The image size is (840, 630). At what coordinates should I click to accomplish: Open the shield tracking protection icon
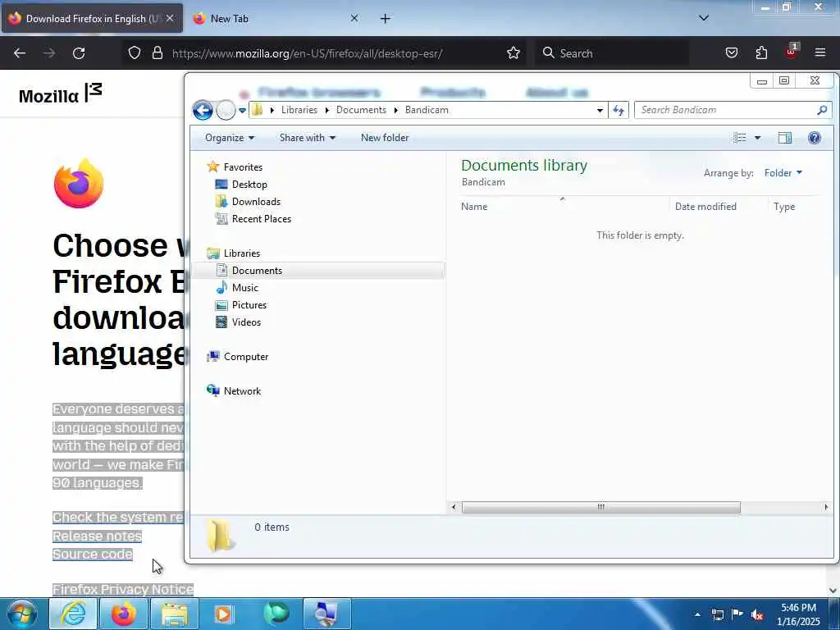(x=135, y=53)
